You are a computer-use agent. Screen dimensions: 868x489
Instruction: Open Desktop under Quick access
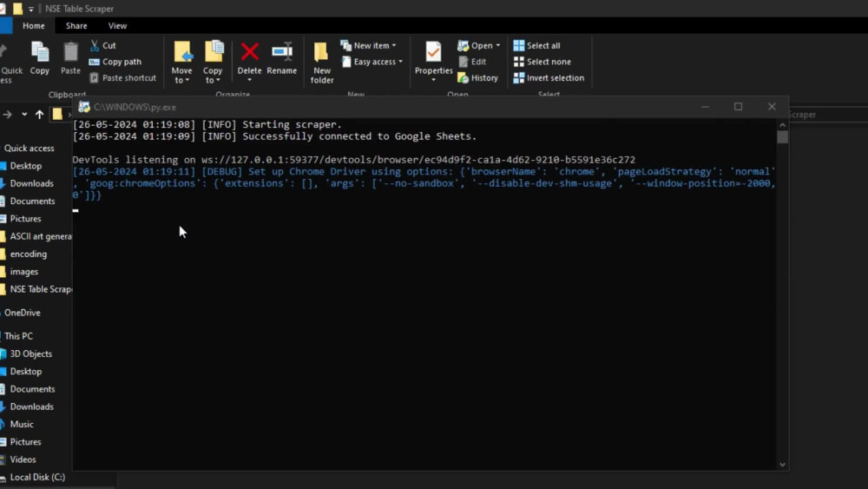coord(25,166)
